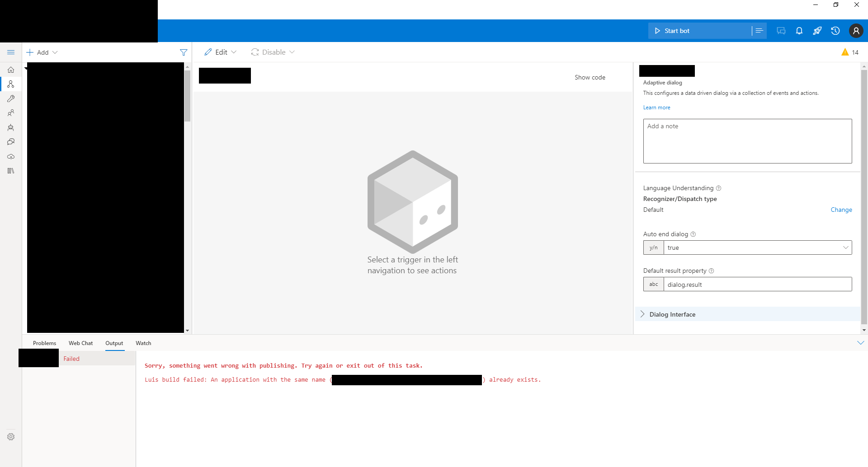Click inside the Add a note field
The height and width of the screenshot is (467, 868).
point(747,141)
